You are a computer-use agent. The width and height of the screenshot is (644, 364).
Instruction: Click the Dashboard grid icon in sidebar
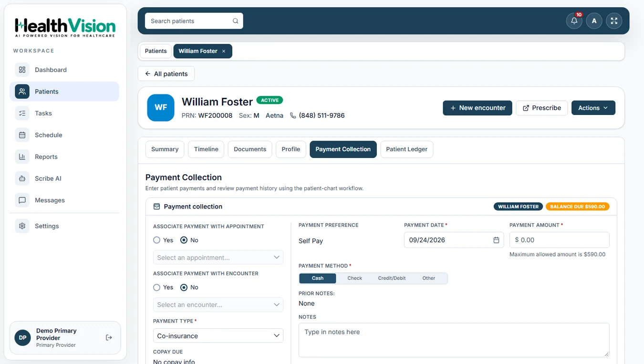point(22,70)
